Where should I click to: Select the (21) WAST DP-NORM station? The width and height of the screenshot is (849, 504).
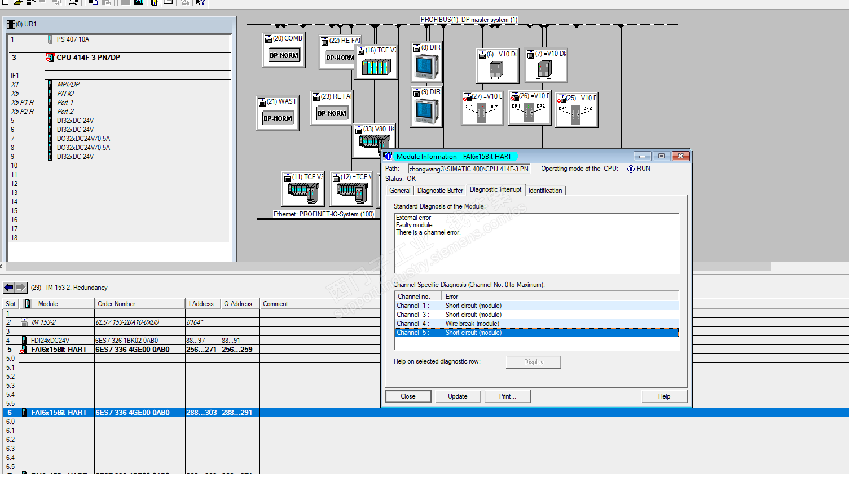point(278,113)
